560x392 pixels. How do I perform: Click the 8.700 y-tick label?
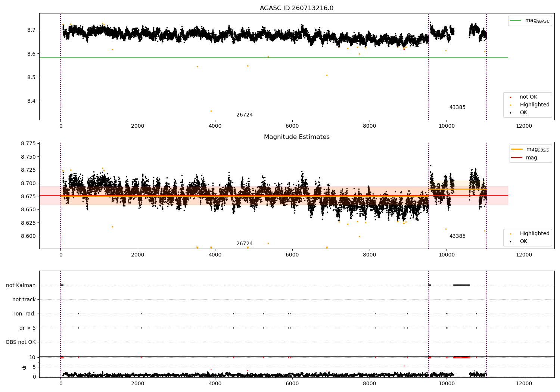pyautogui.click(x=28, y=183)
